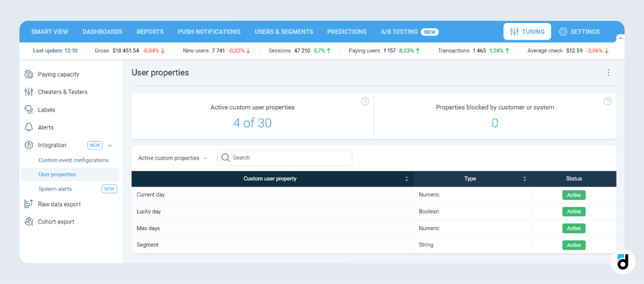Viewport: 644px width, 284px height.
Task: Click the Cohort export icon
Action: pyautogui.click(x=29, y=222)
